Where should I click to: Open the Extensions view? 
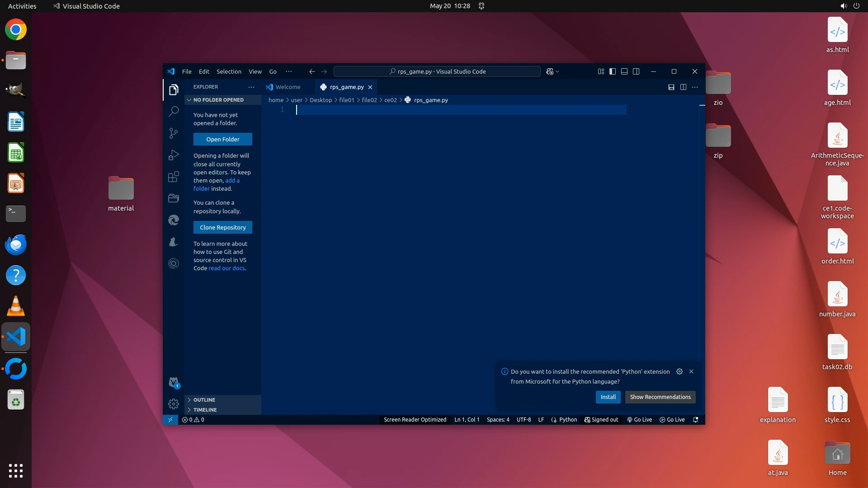click(x=174, y=177)
